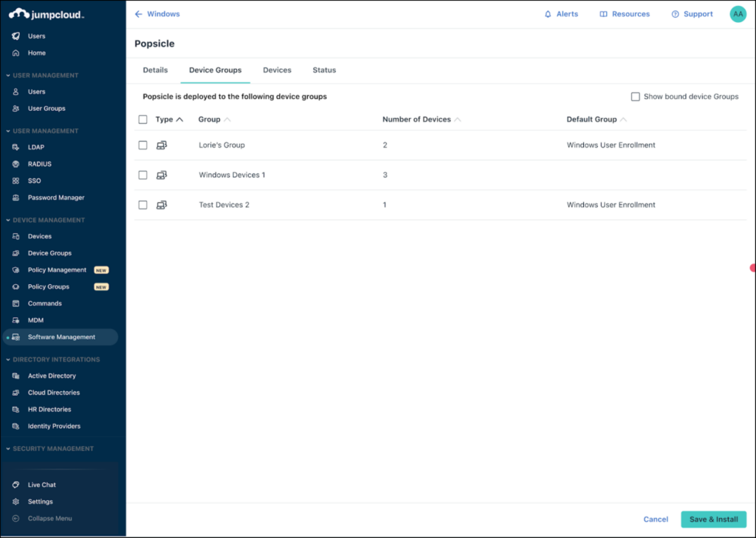
Task: Switch to the Devices tab
Action: (277, 69)
